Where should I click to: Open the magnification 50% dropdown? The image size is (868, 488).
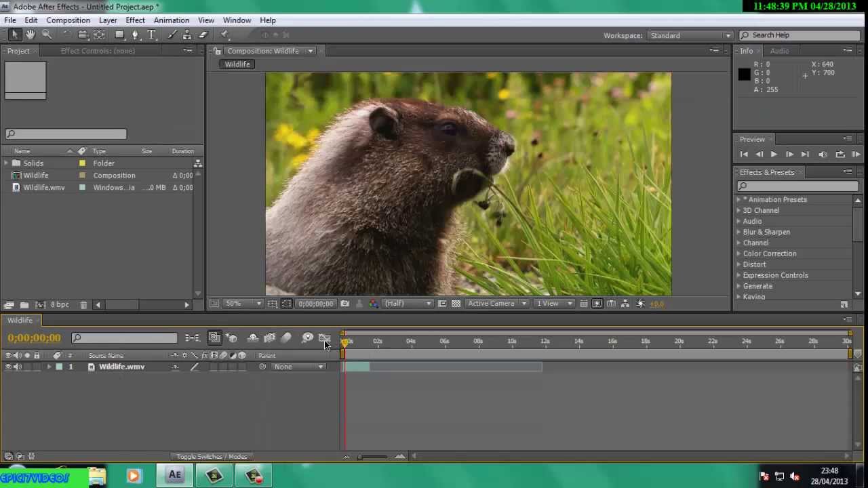coord(243,304)
